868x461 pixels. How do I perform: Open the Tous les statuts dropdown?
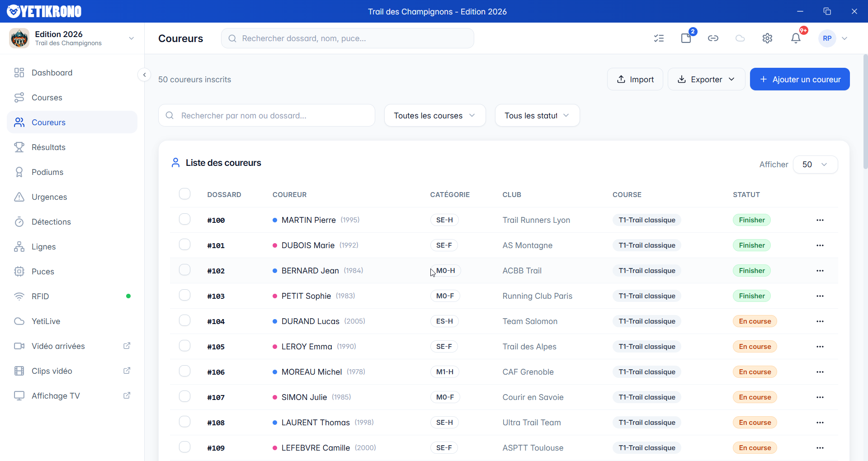point(537,116)
